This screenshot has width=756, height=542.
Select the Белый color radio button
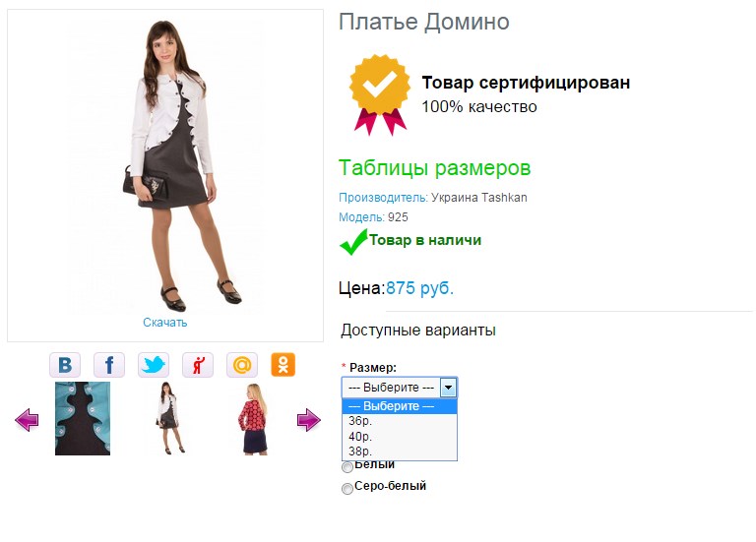pos(347,467)
